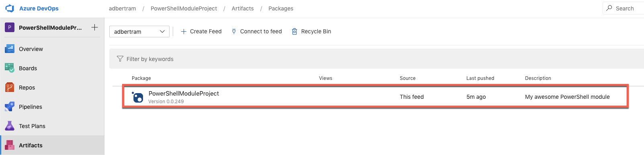
Task: Click the plus icon beside the project name
Action: click(x=94, y=27)
